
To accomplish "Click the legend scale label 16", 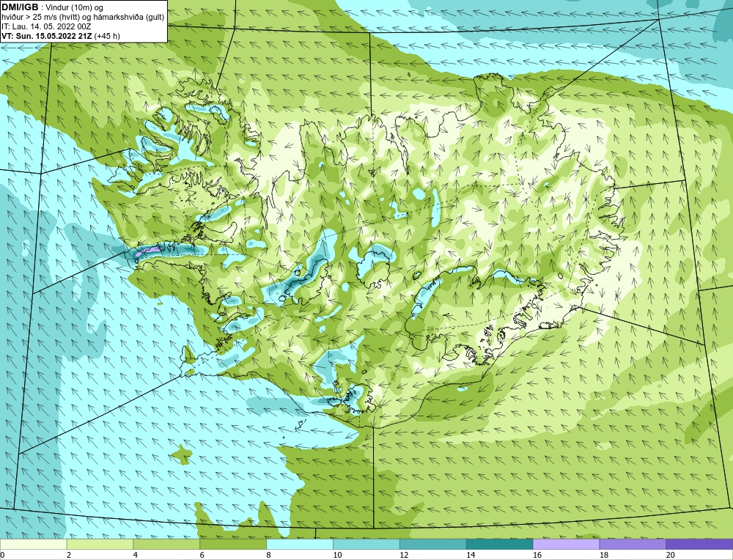I will point(537,555).
